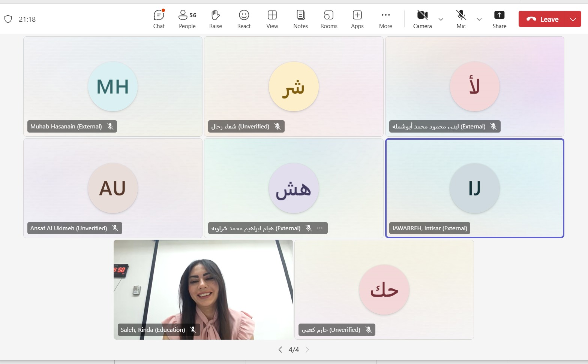
Task: Open the Apps menu
Action: (357, 19)
